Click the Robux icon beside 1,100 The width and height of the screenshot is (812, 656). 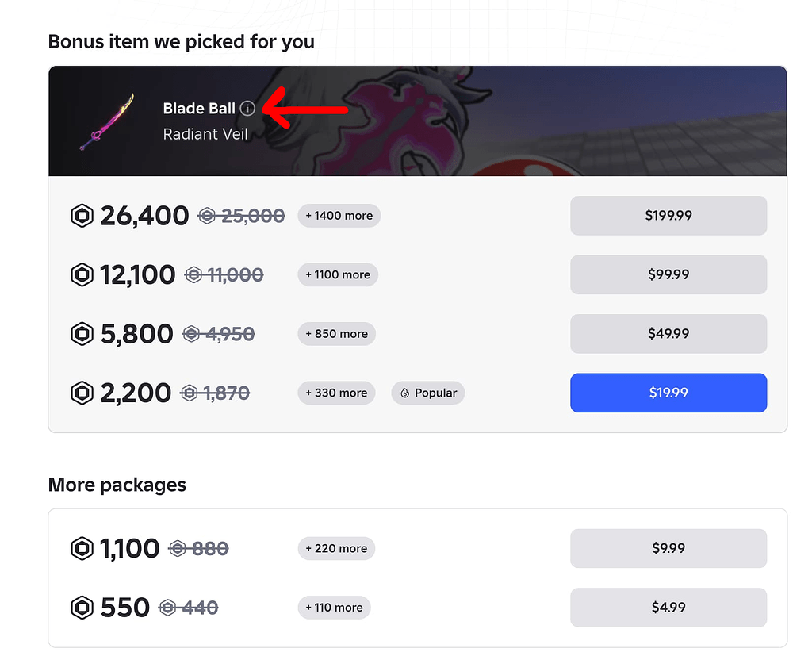pyautogui.click(x=82, y=547)
